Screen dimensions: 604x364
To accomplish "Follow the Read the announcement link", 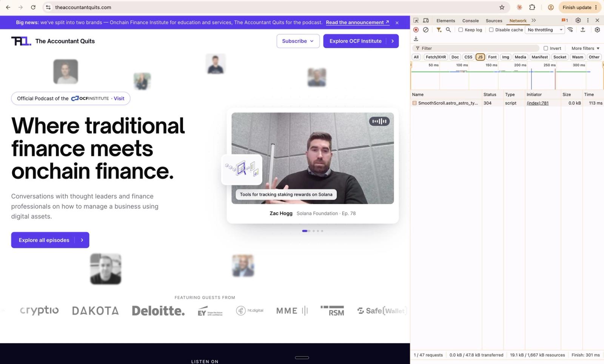I will [357, 22].
